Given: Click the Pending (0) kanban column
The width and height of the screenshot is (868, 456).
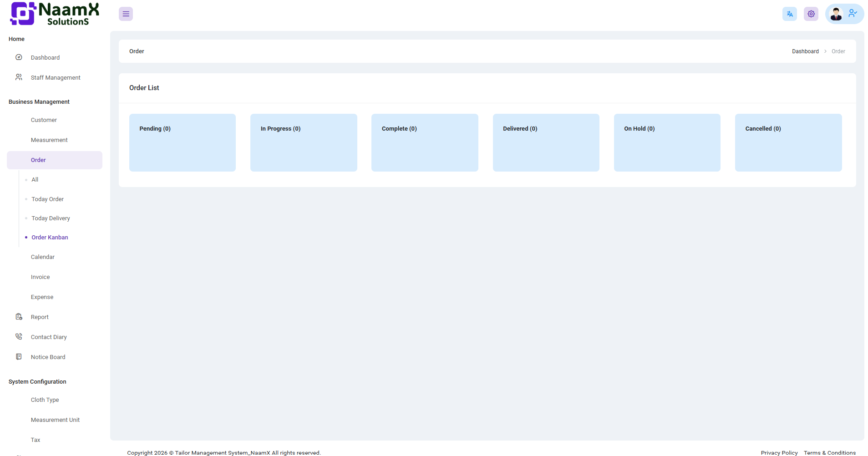Looking at the screenshot, I should pos(183,142).
